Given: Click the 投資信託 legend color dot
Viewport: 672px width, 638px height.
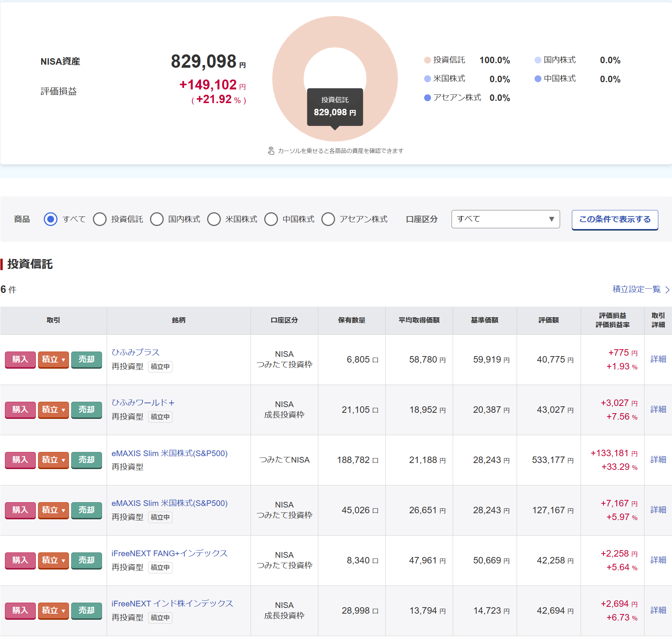Looking at the screenshot, I should 427,60.
